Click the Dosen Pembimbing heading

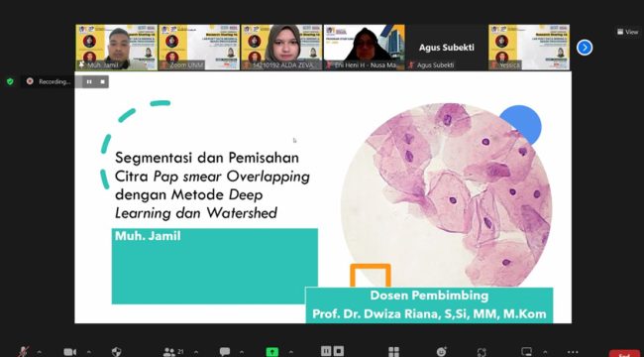(x=429, y=296)
